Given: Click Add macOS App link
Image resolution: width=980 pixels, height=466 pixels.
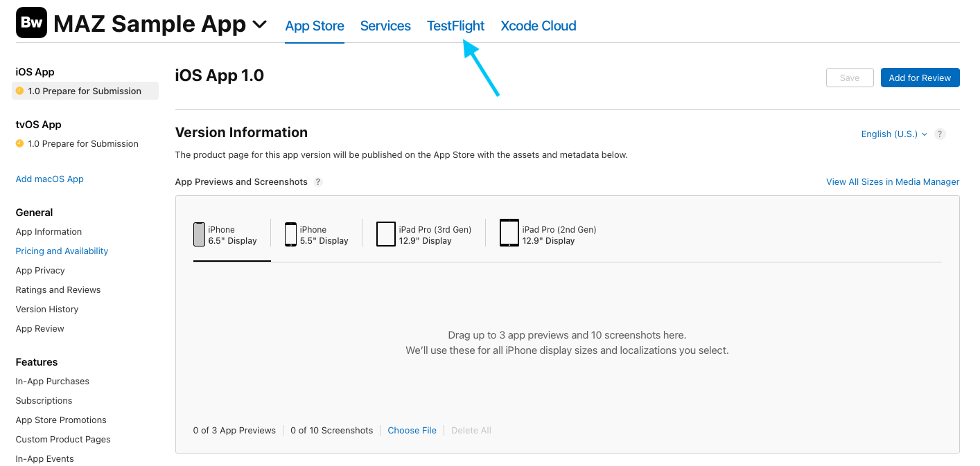Looking at the screenshot, I should pos(49,179).
